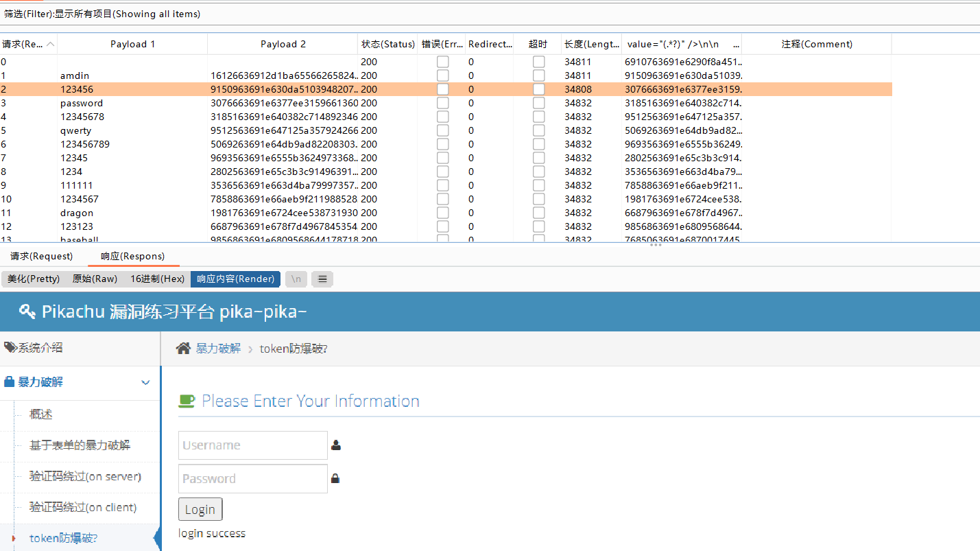Viewport: 980px width, 551px height.
Task: Sort by Payload 2 column header
Action: tap(283, 44)
